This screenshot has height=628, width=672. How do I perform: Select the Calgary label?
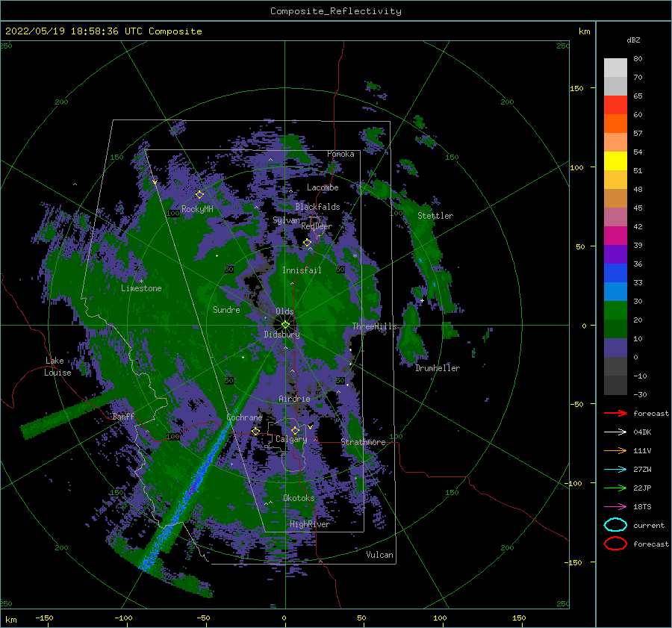point(291,439)
